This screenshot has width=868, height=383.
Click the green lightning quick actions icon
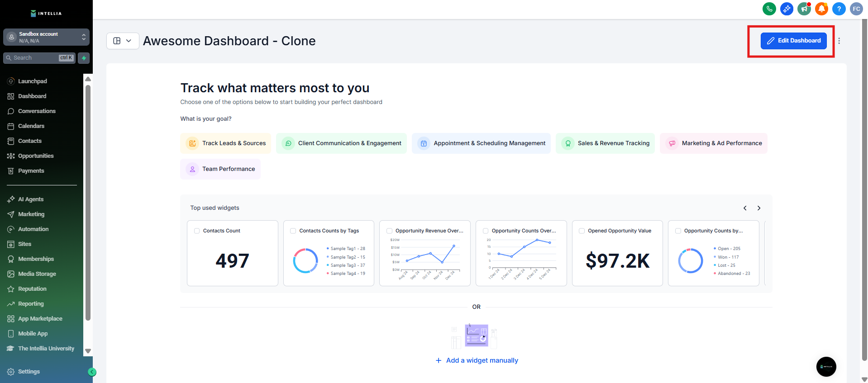84,58
